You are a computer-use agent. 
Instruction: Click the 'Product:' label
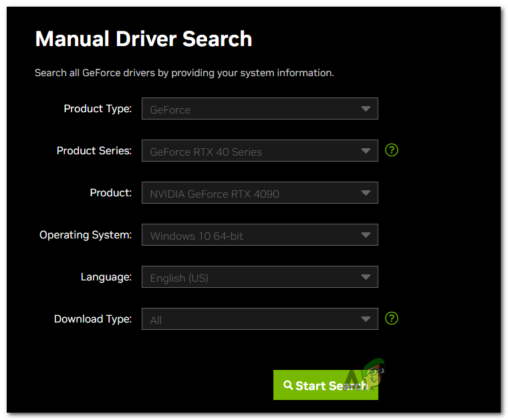[111, 193]
